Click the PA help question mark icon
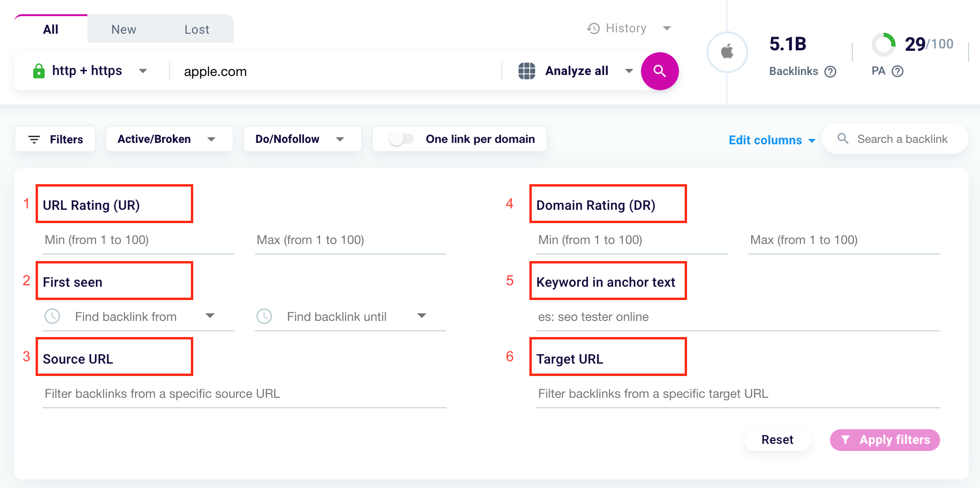The width and height of the screenshot is (980, 488). [x=897, y=71]
